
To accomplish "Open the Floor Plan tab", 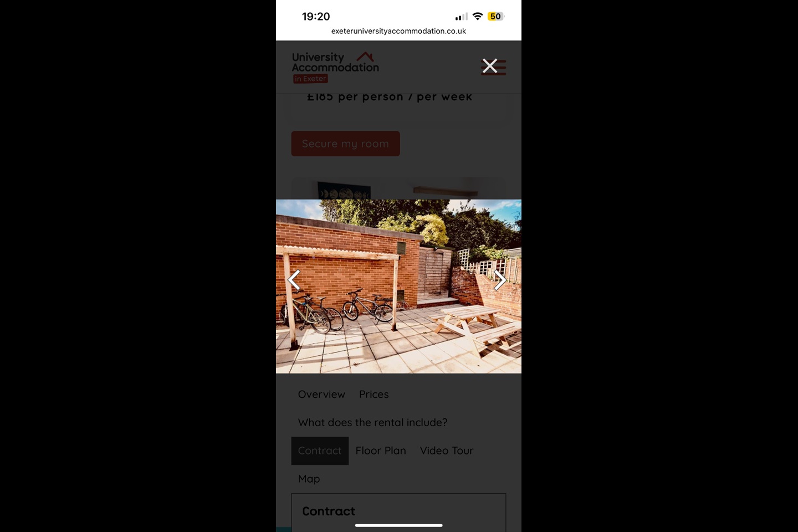I will (x=381, y=451).
